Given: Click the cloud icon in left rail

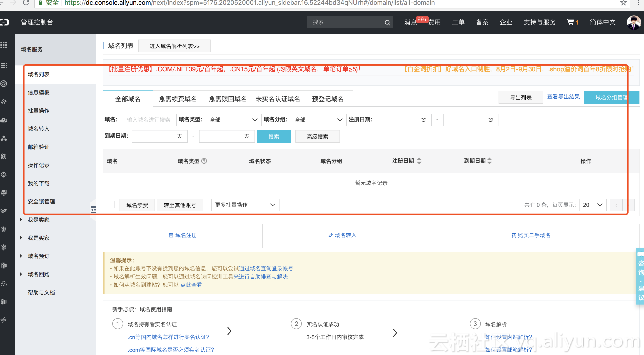Looking at the screenshot, I should click(x=3, y=120).
